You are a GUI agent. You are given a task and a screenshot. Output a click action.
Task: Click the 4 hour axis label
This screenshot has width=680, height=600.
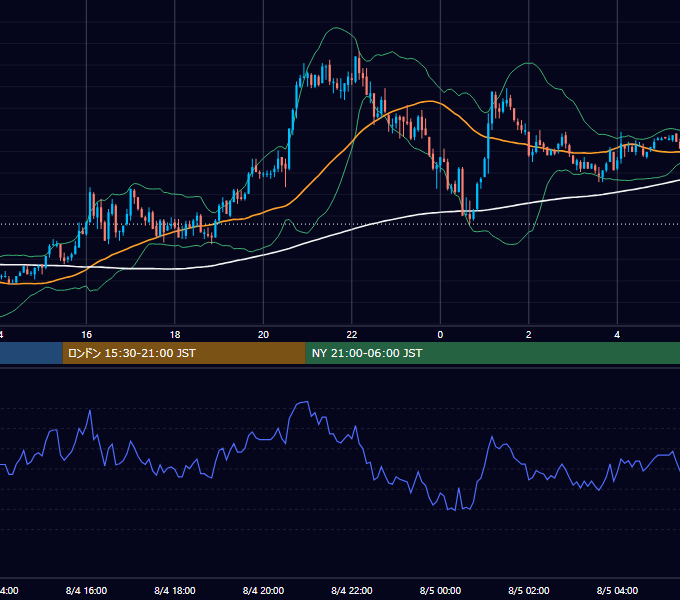[617, 335]
